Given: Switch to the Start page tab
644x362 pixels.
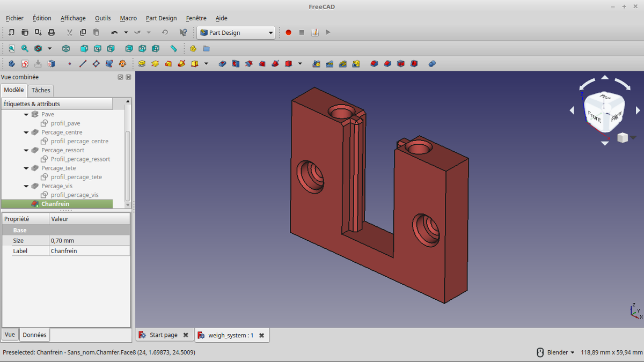Looking at the screenshot, I should (x=163, y=335).
